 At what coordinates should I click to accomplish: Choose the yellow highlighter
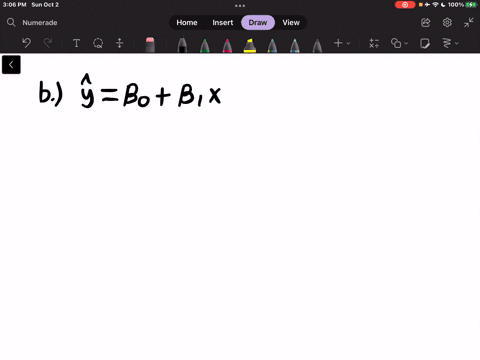tap(250, 45)
